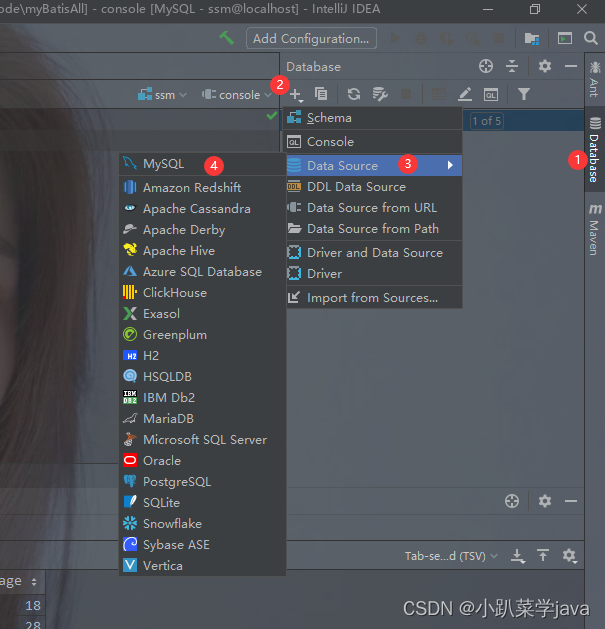Open Tab-separated TSV export format dropdown
The height and width of the screenshot is (629, 605).
click(451, 556)
